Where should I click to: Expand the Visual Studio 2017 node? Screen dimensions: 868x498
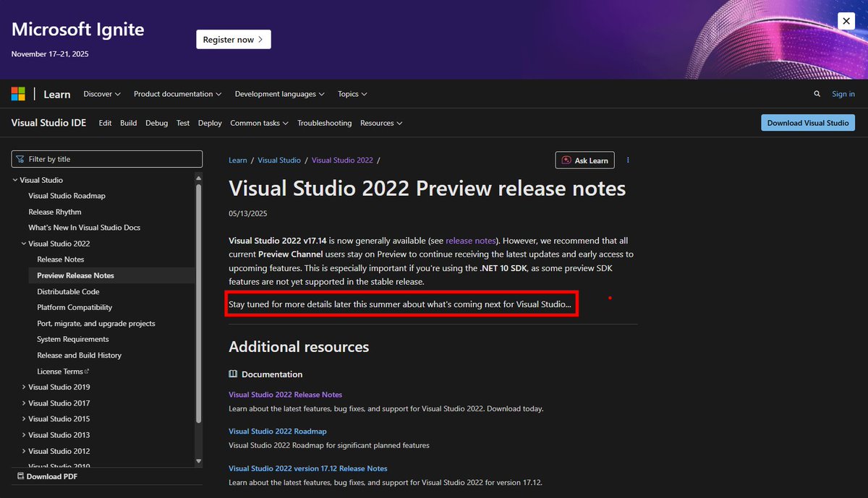point(24,403)
